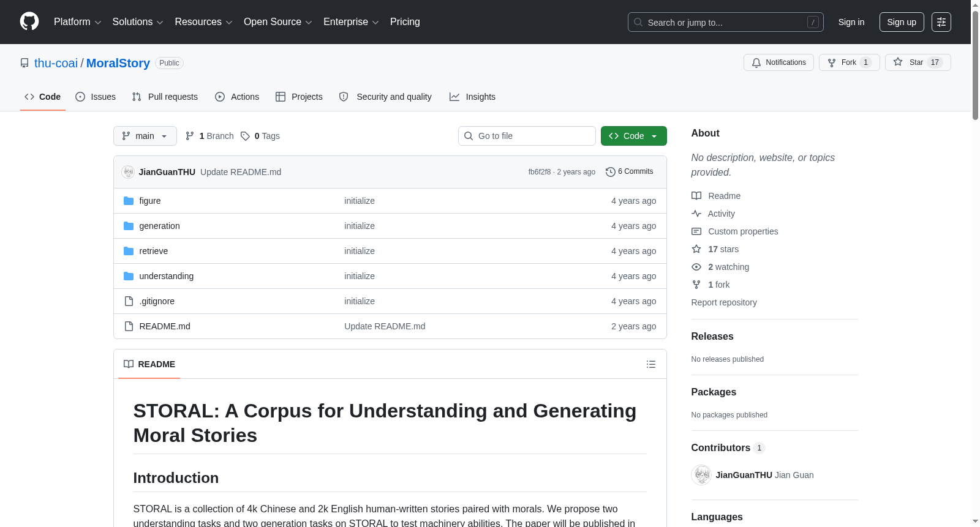The height and width of the screenshot is (527, 980).
Task: Expand the Platform menu
Action: [77, 22]
